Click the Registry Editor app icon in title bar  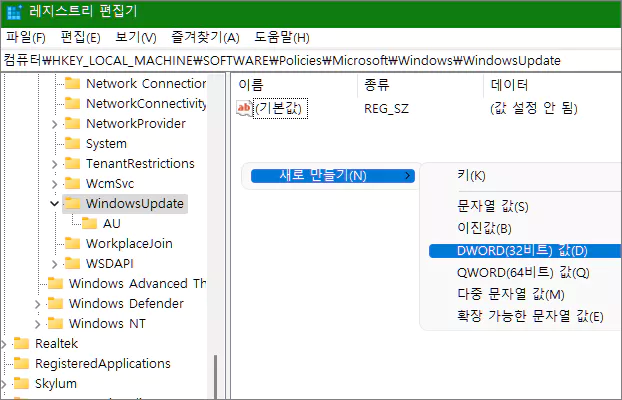(x=14, y=12)
